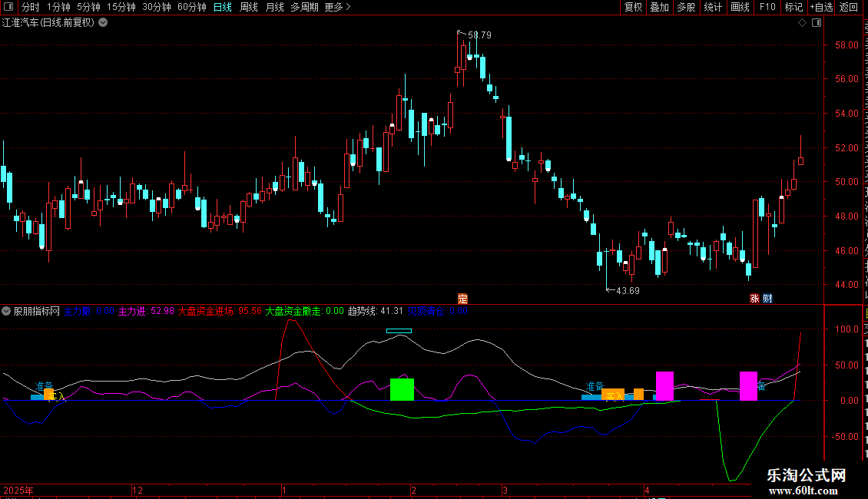Click the 4 month marker on timeline

pos(647,490)
